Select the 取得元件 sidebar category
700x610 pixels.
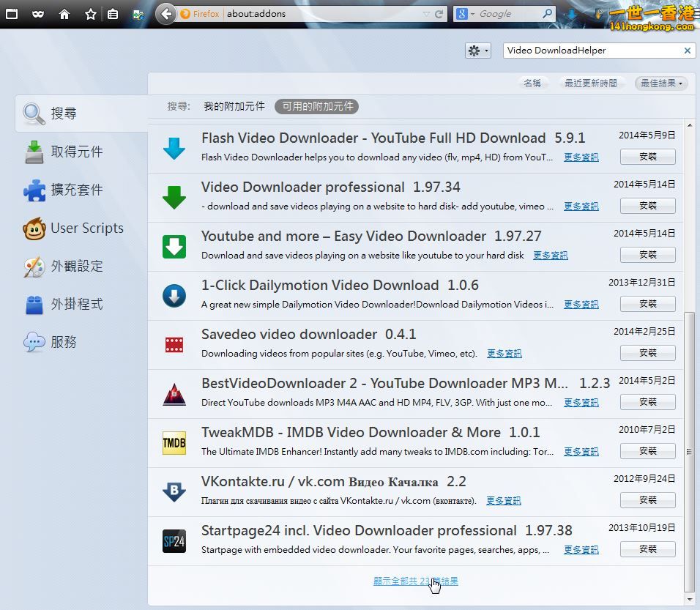click(x=82, y=152)
